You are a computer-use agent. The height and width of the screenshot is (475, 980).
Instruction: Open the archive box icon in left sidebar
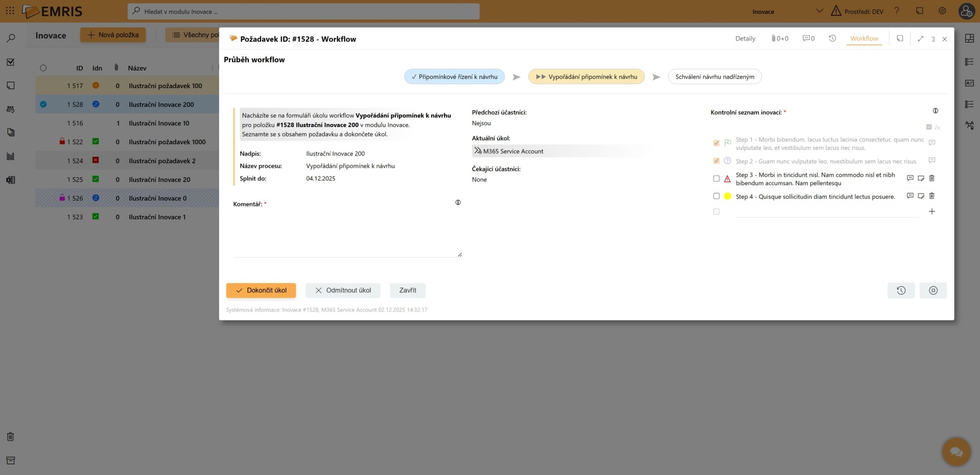tap(11, 461)
